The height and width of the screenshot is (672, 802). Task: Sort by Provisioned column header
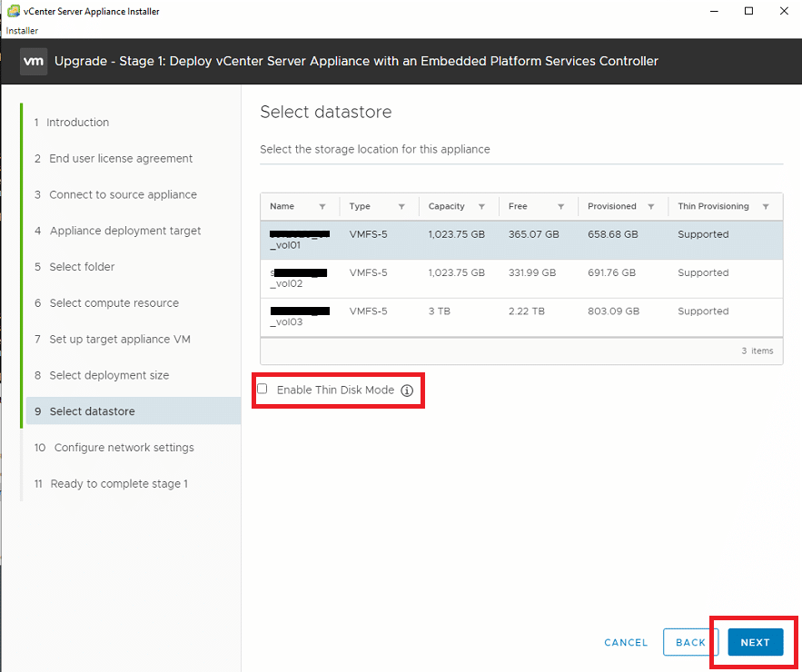612,207
